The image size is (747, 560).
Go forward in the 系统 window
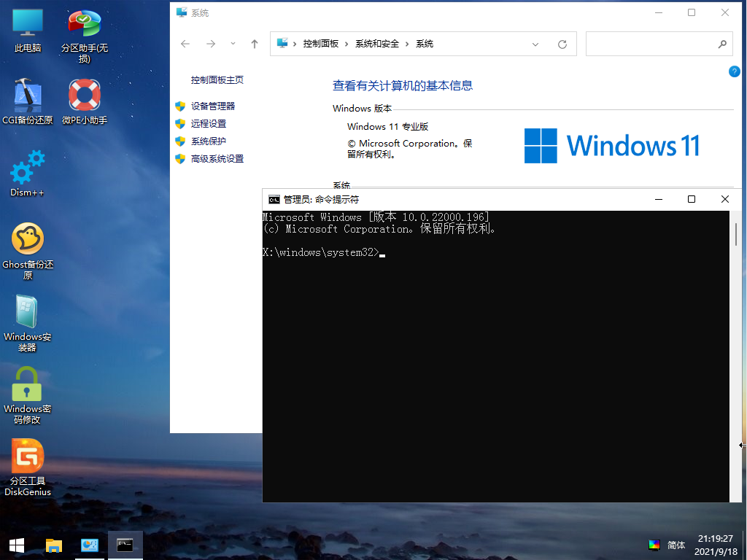coord(211,44)
